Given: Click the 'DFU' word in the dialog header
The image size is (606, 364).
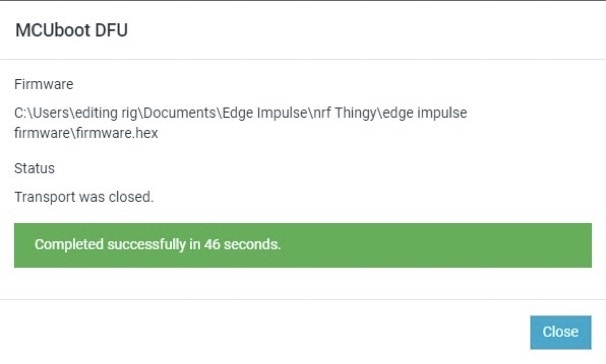Looking at the screenshot, I should [111, 30].
